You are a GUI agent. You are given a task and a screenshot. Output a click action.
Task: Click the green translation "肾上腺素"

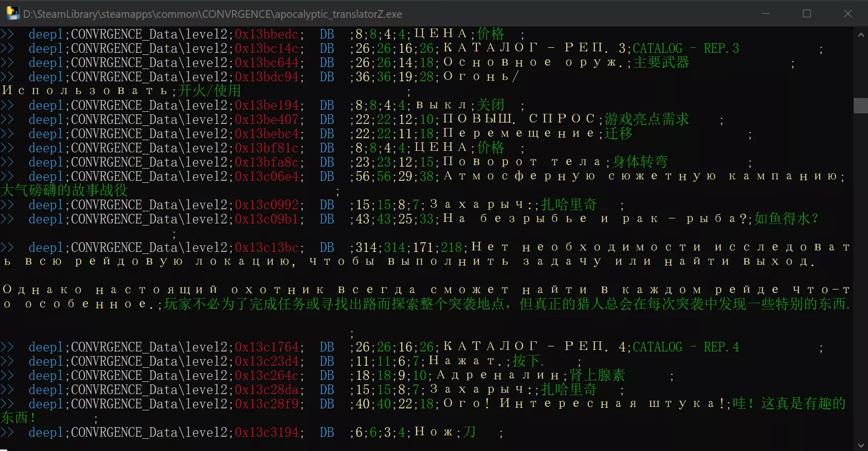pos(597,375)
